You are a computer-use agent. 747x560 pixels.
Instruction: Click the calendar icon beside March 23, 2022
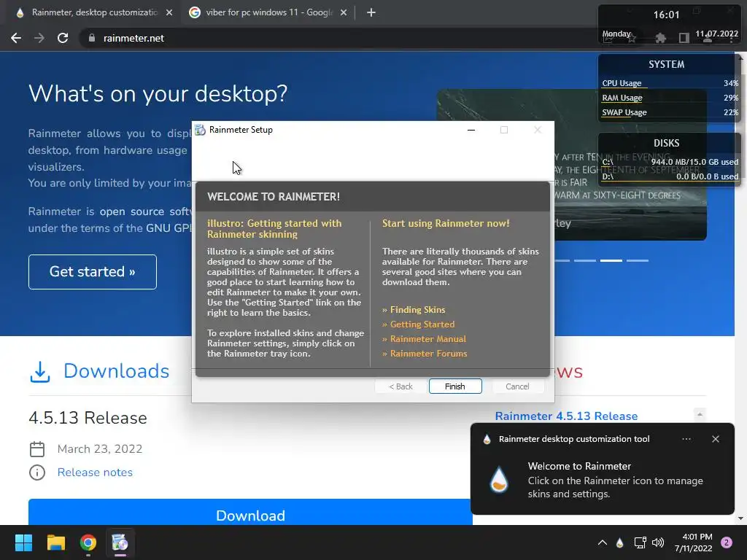pyautogui.click(x=37, y=449)
